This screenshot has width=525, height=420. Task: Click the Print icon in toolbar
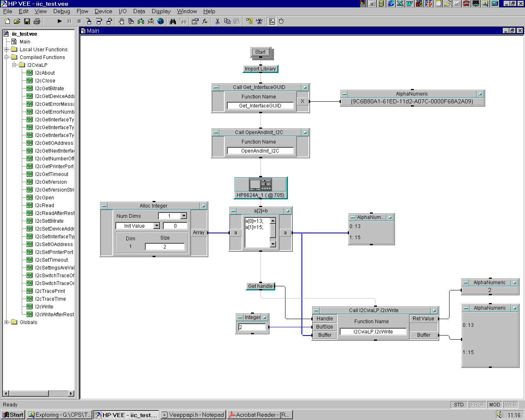37,21
